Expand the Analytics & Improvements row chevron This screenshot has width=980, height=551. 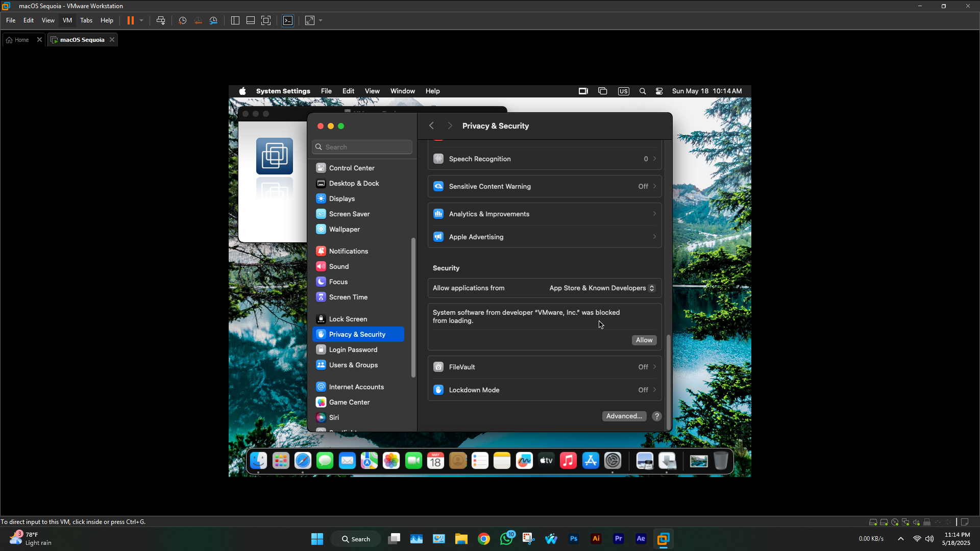pyautogui.click(x=654, y=214)
